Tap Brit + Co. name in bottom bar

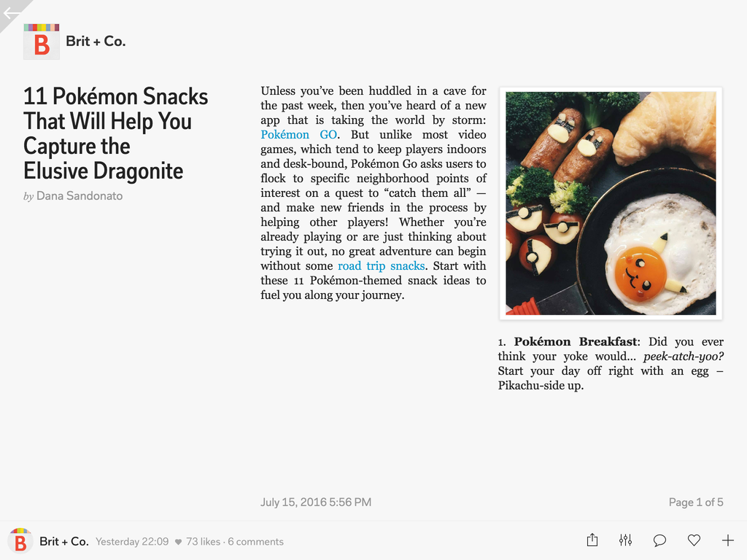tap(64, 542)
